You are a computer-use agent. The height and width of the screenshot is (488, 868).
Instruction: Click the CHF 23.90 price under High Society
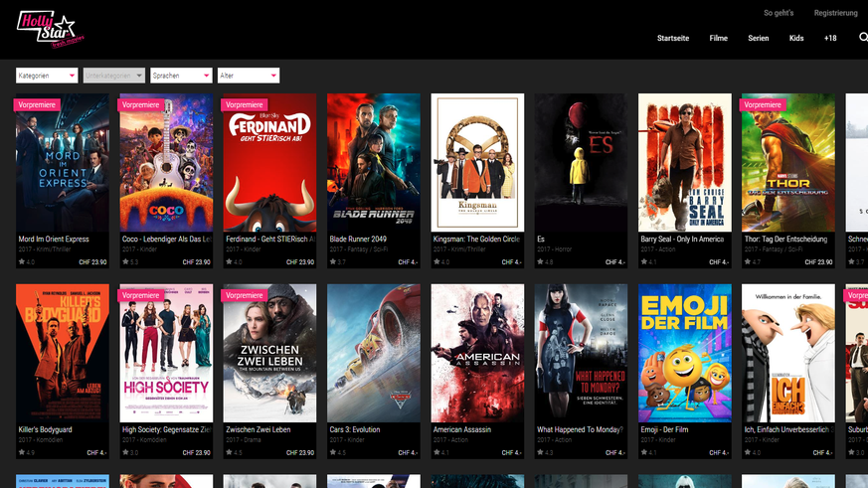[197, 452]
